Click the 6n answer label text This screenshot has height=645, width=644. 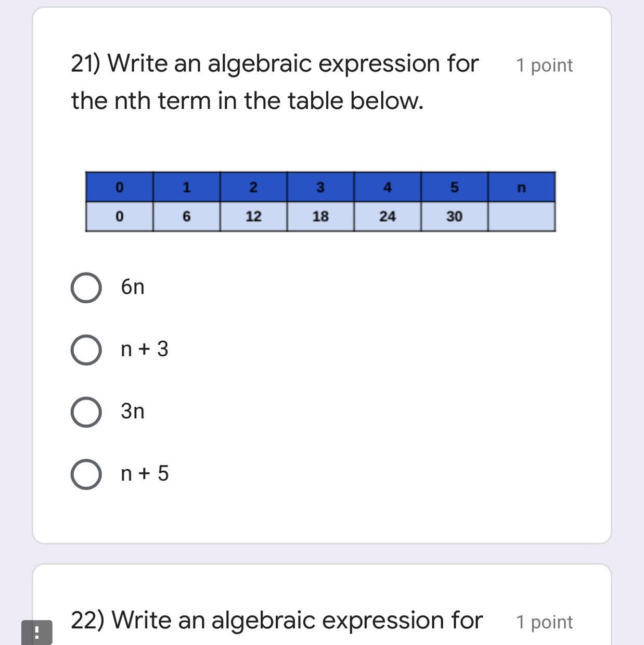click(x=133, y=287)
